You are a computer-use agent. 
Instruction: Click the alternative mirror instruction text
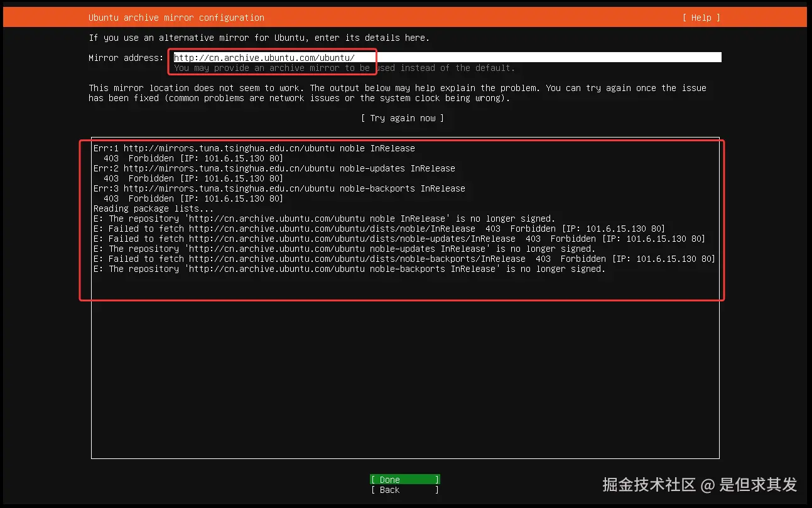tap(258, 37)
